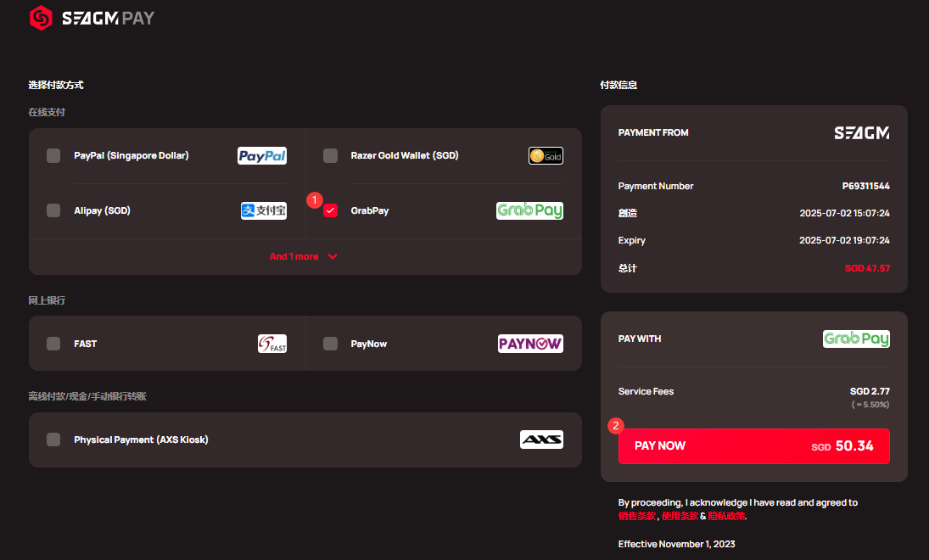The width and height of the screenshot is (929, 560).
Task: Click the Razer Gold logo
Action: (x=546, y=156)
